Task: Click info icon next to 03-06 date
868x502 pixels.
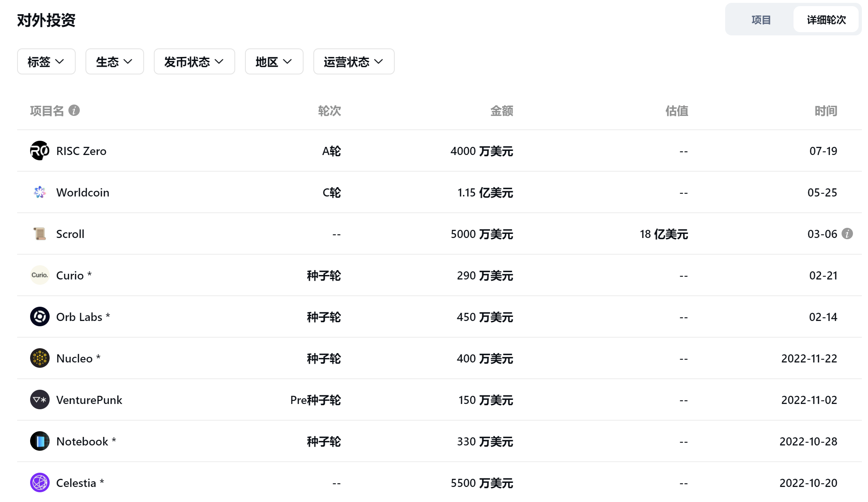Action: tap(847, 234)
